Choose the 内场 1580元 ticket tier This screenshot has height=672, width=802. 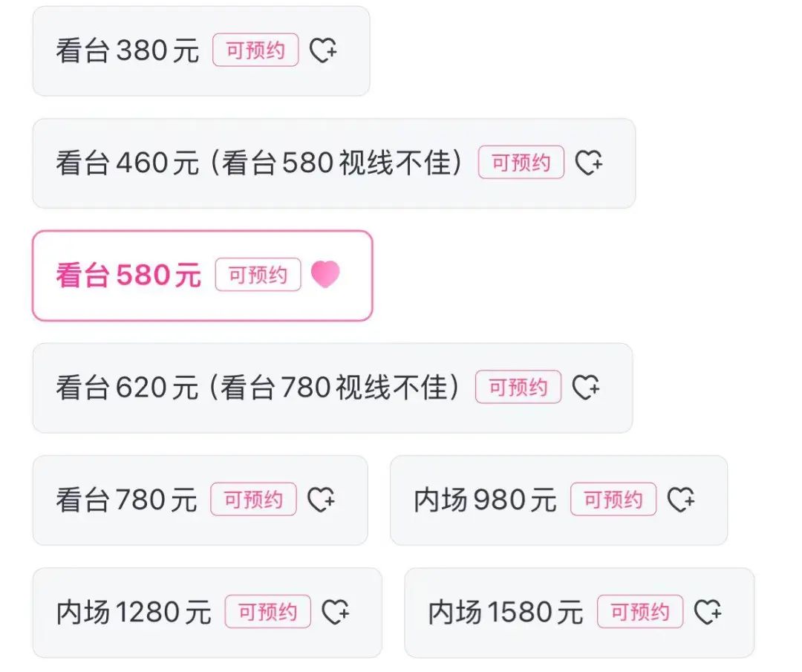pos(579,612)
